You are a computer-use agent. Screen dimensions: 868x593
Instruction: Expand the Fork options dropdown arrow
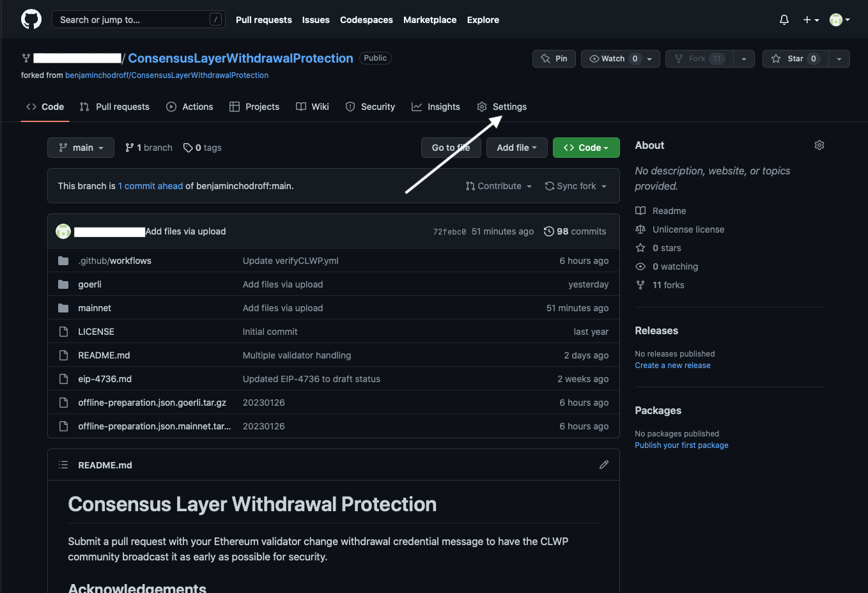(x=744, y=59)
